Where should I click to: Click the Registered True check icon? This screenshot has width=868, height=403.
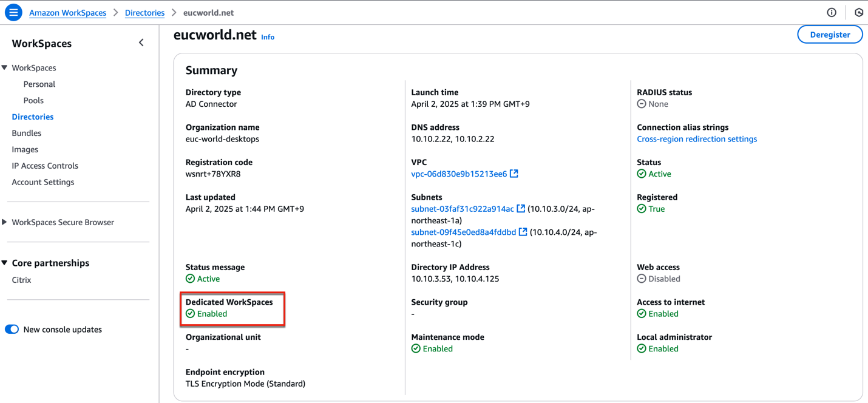click(x=642, y=209)
